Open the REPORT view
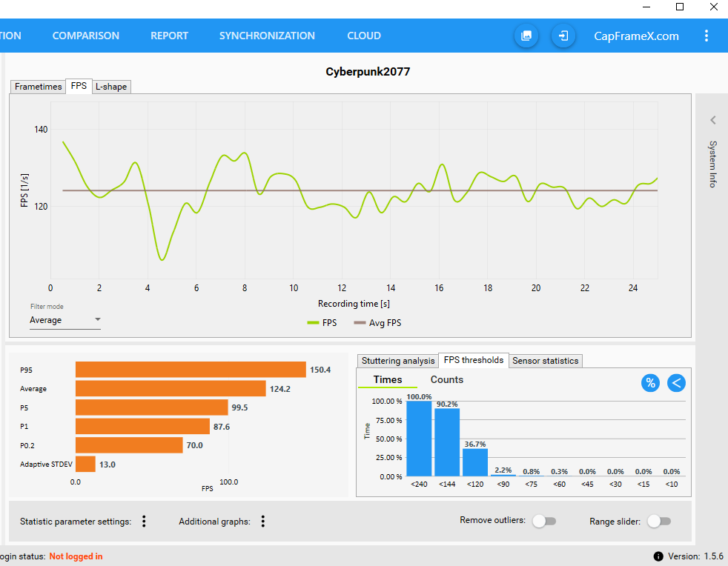Image resolution: width=728 pixels, height=566 pixels. tap(169, 36)
